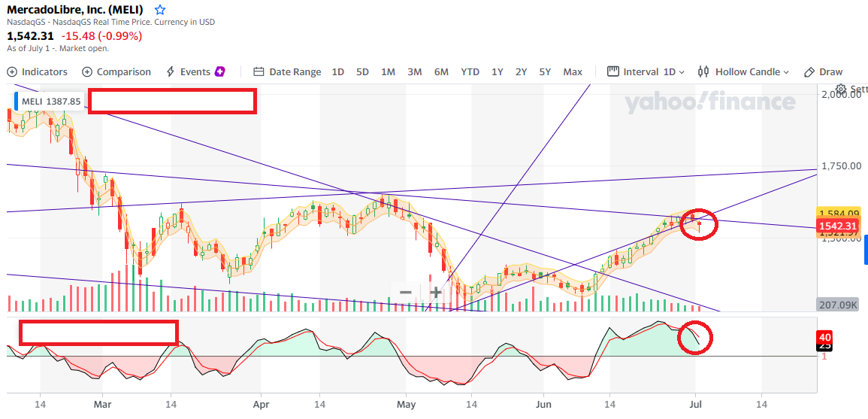Click the -15.48 (-0.99%) price change
Screen dimensions: 868x419
point(102,36)
